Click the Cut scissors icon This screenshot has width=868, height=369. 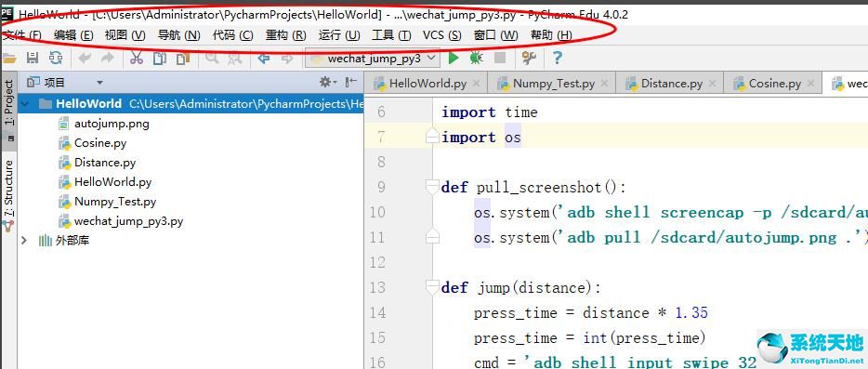(137, 59)
